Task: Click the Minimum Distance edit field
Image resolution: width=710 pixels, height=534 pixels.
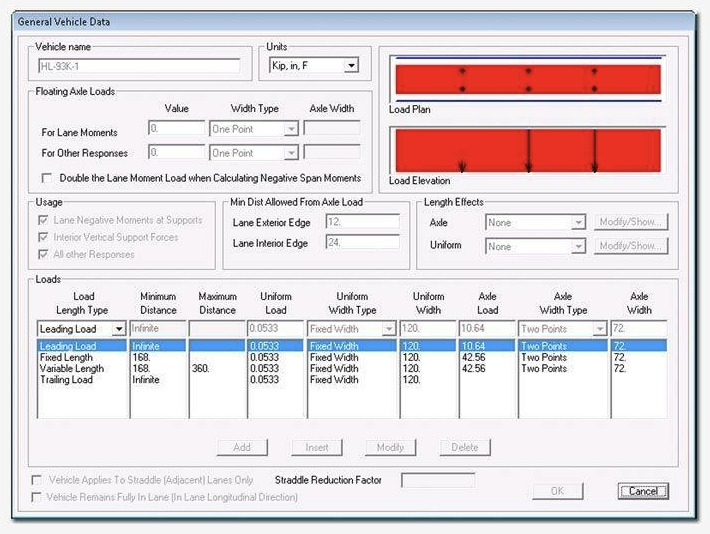Action: (158, 328)
